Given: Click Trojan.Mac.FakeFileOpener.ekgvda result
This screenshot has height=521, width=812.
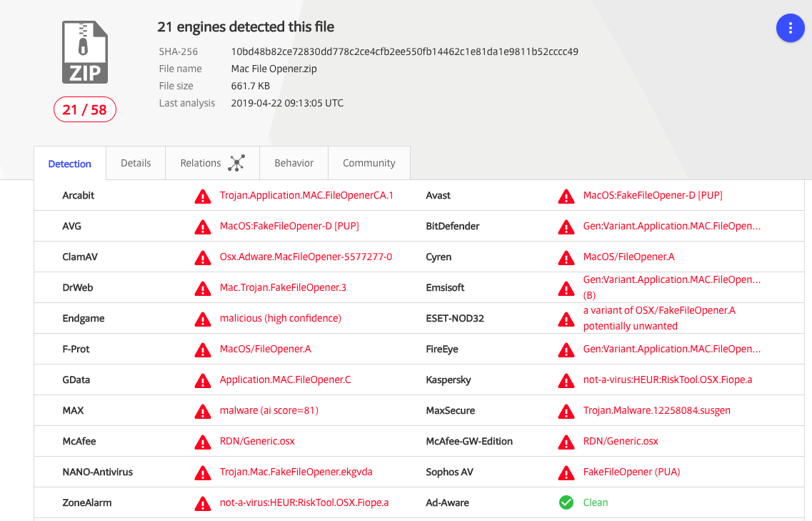Looking at the screenshot, I should 296,472.
